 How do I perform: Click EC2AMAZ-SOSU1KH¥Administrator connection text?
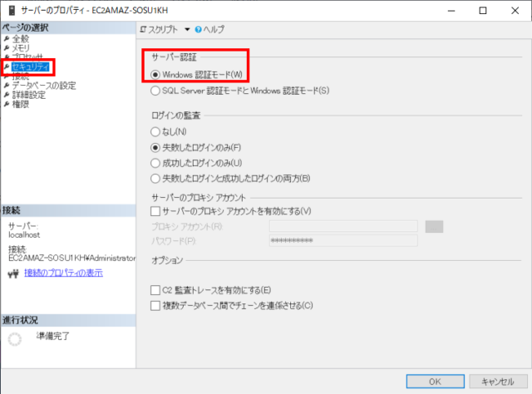tap(72, 259)
